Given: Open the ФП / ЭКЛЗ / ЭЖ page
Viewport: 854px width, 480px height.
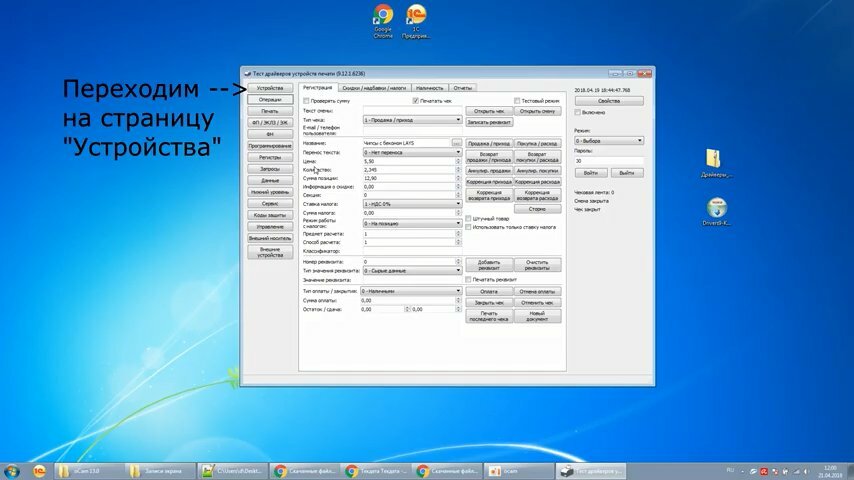Looking at the screenshot, I should tap(270, 123).
